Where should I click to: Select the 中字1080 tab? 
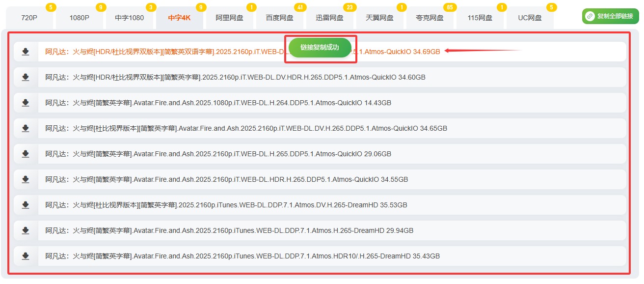130,18
